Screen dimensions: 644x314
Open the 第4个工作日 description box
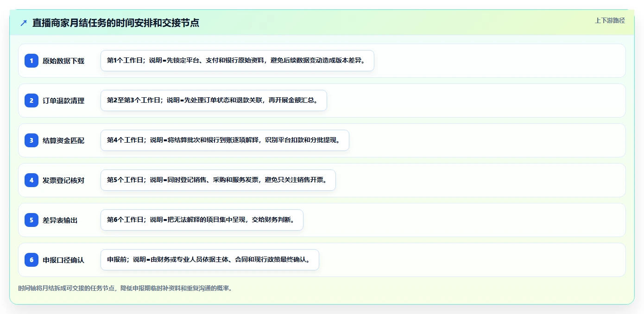click(225, 140)
